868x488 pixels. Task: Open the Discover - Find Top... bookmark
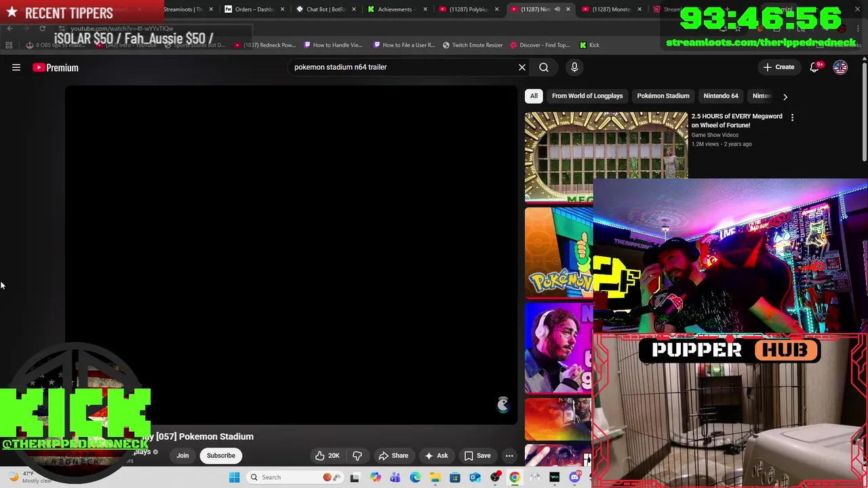coord(540,45)
